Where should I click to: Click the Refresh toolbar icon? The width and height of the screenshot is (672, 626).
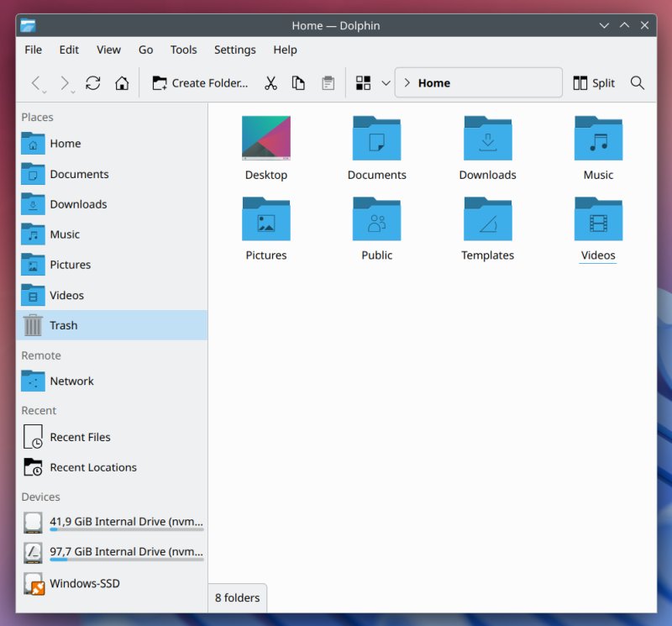93,83
